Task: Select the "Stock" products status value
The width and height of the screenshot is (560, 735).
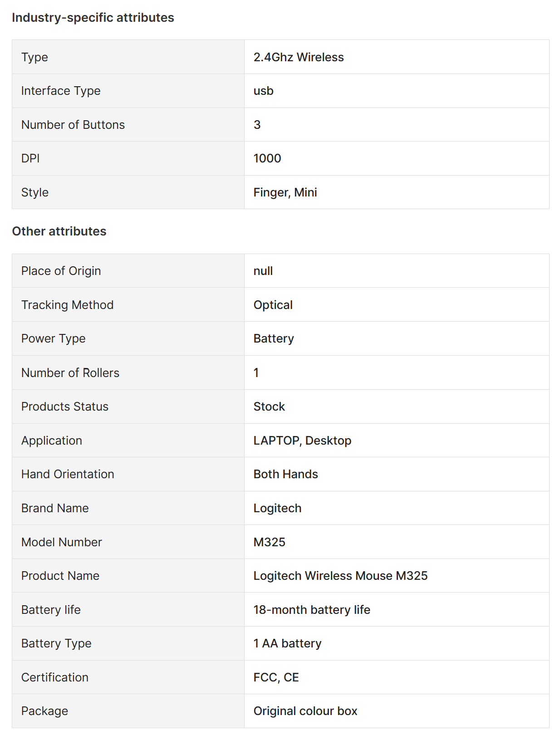Action: tap(269, 407)
